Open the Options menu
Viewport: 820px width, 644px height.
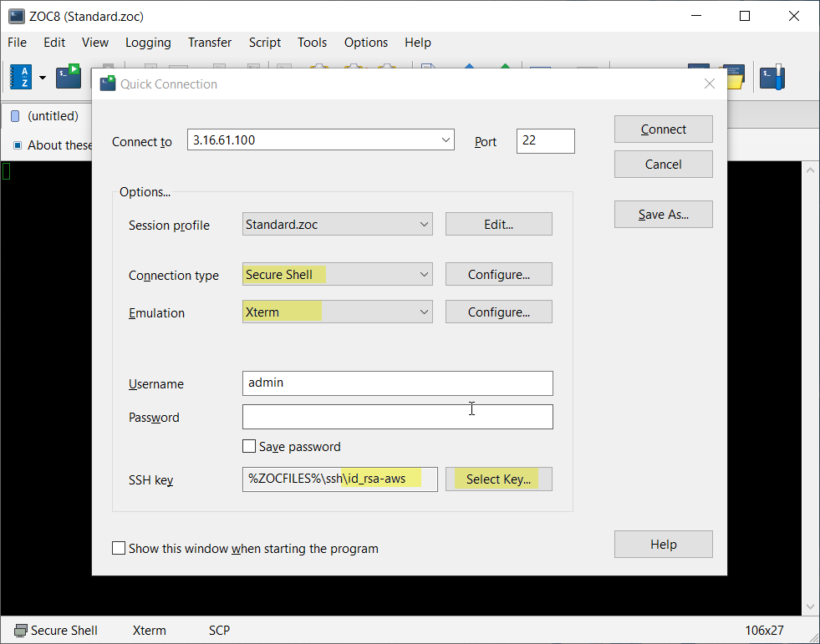366,43
